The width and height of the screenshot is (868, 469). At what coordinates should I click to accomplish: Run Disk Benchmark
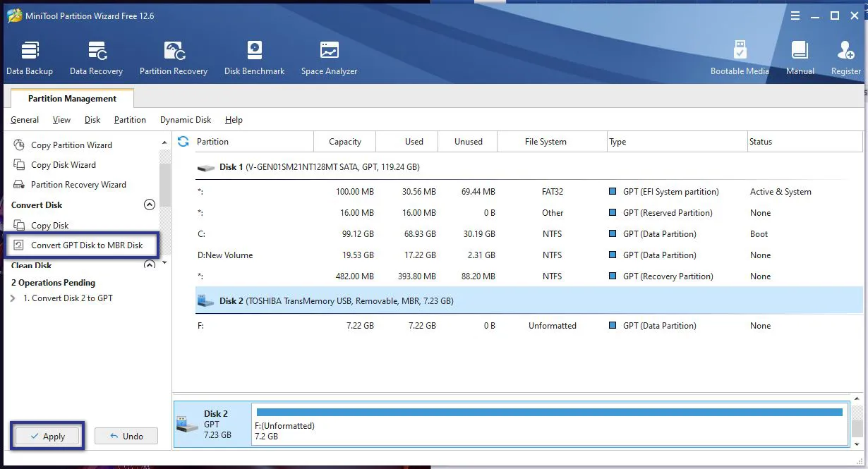coord(254,56)
